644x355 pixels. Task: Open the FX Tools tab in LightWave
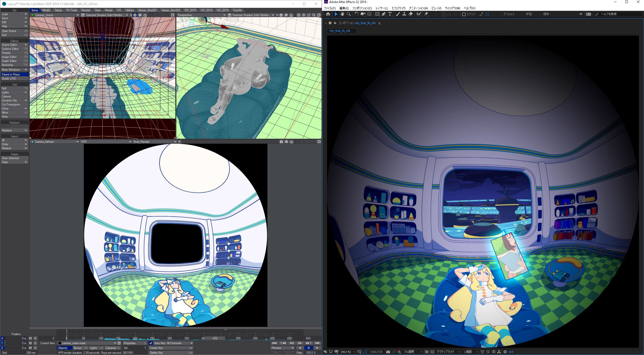(x=71, y=10)
